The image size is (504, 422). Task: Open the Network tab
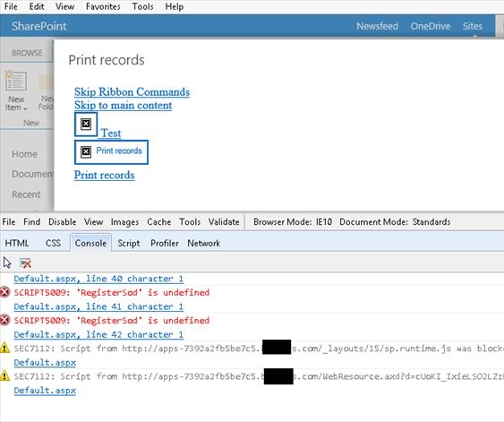coord(204,243)
